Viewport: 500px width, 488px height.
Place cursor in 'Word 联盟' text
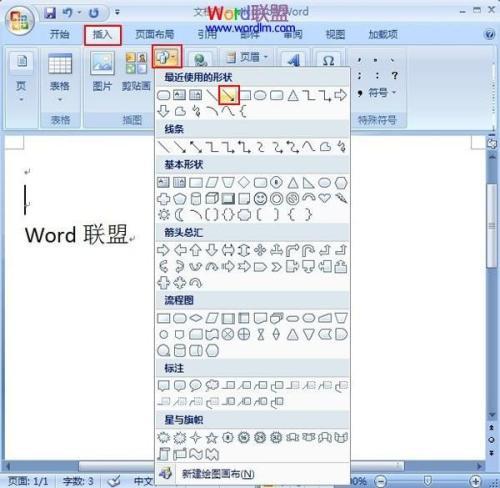tap(76, 235)
